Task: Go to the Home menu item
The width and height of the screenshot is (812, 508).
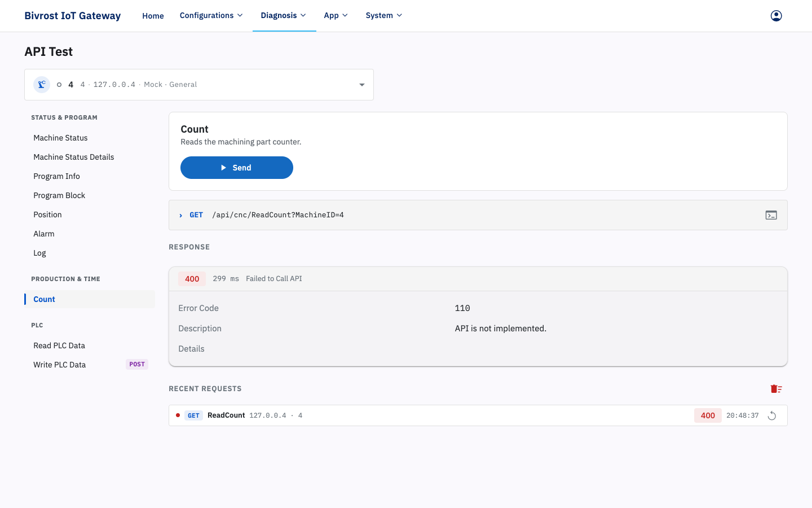Action: tap(153, 16)
